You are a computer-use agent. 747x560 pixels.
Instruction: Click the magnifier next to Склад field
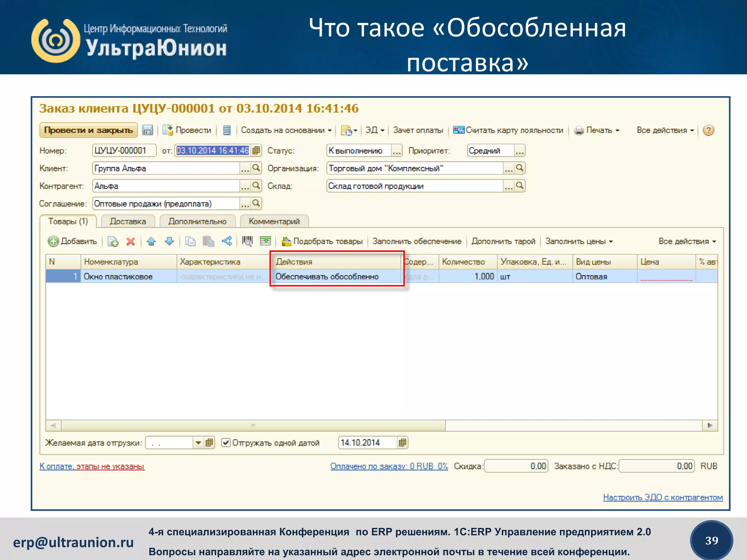520,186
